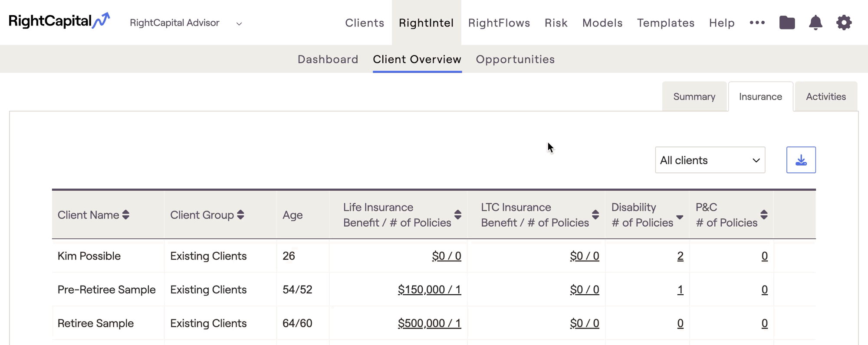Open Kim Possible LTC $0 / 0 link
Screen dimensions: 868x345
(x=585, y=256)
